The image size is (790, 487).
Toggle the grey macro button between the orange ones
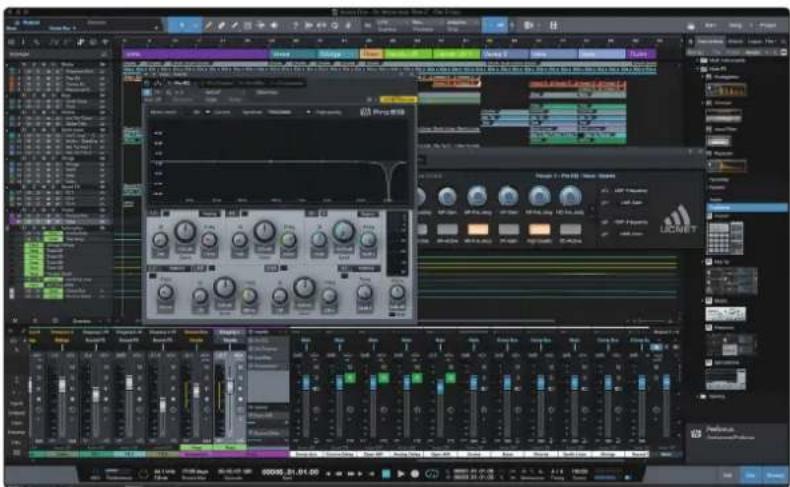pos(508,230)
